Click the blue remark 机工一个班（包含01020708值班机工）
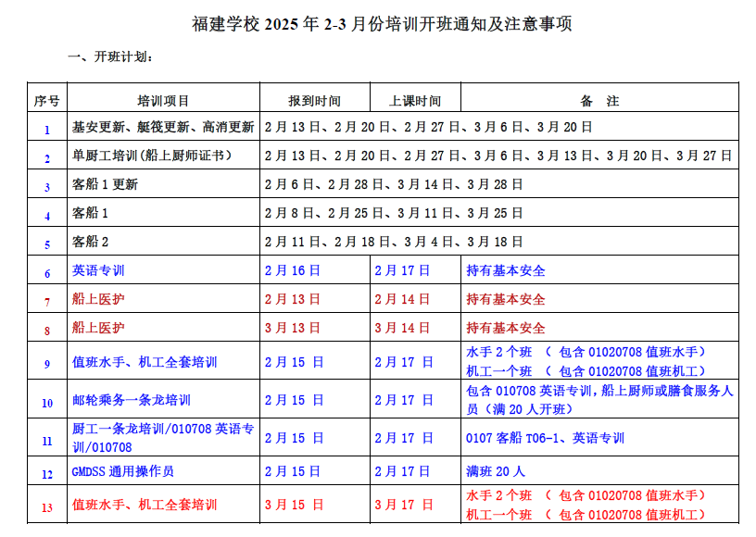The image size is (756, 537). coord(586,371)
